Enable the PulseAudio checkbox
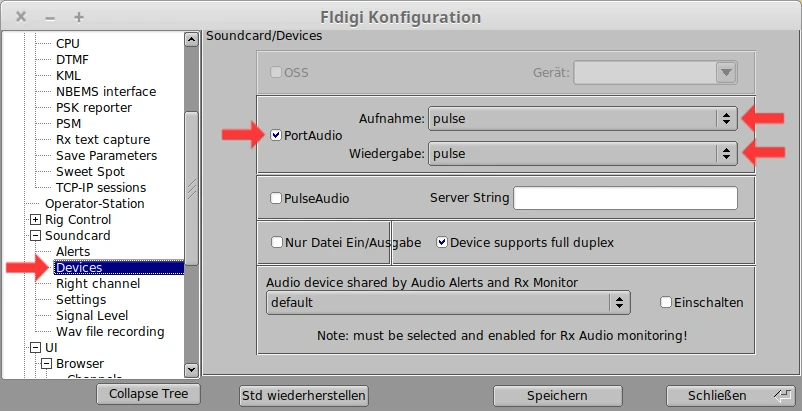The image size is (802, 411). 276,198
